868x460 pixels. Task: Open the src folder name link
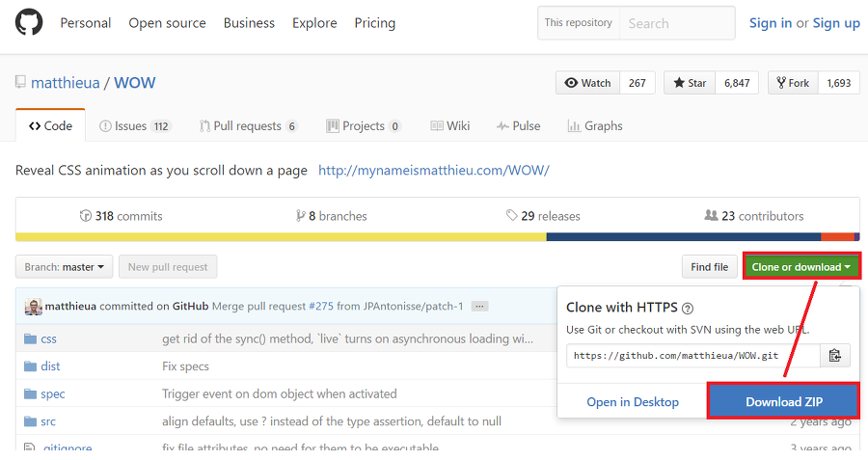click(x=48, y=421)
